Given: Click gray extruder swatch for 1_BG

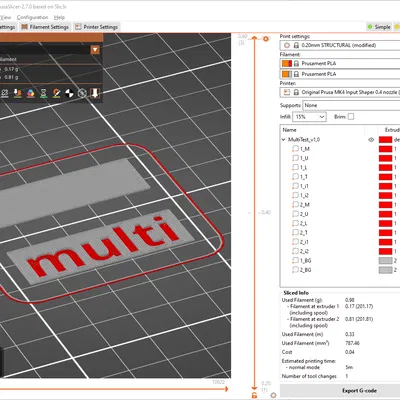Looking at the screenshot, I should tap(385, 260).
